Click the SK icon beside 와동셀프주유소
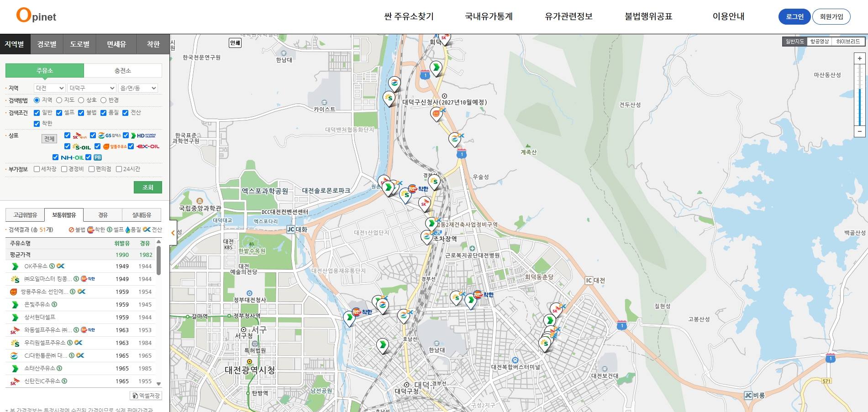Screen dimensions: 868x412 click(15, 330)
